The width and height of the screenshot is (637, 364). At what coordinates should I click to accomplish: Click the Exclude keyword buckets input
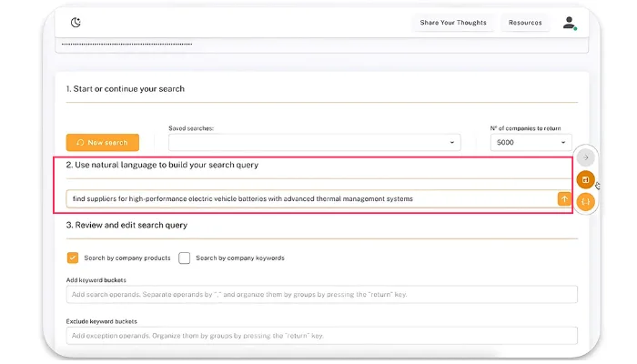pyautogui.click(x=322, y=336)
